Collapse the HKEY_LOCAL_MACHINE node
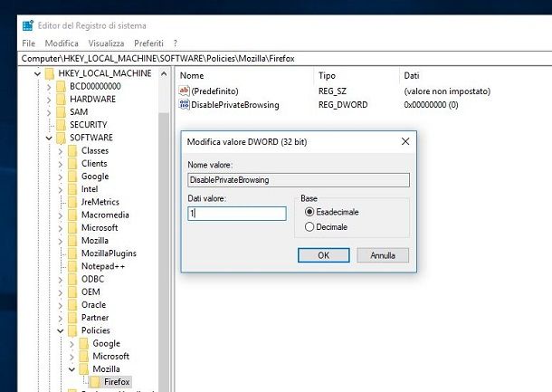Viewport: 552px width, 392px height. pos(37,73)
